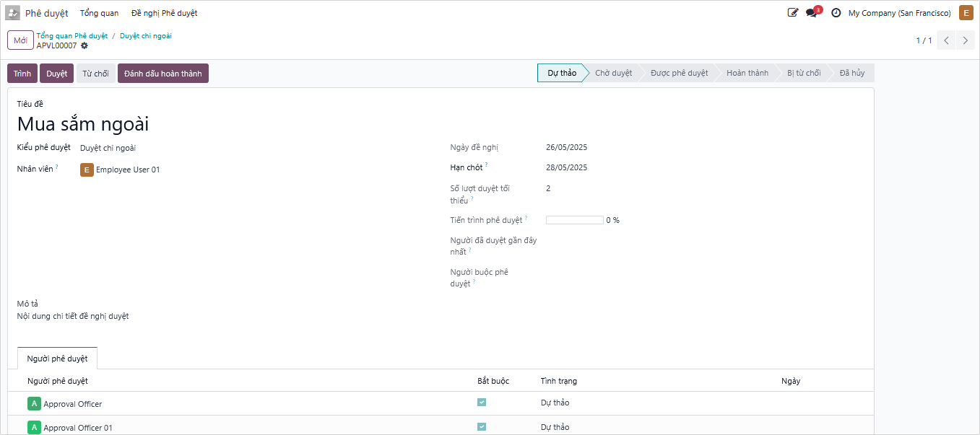Go to previous record with left arrow
Viewport: 980px width, 435px height.
[946, 40]
